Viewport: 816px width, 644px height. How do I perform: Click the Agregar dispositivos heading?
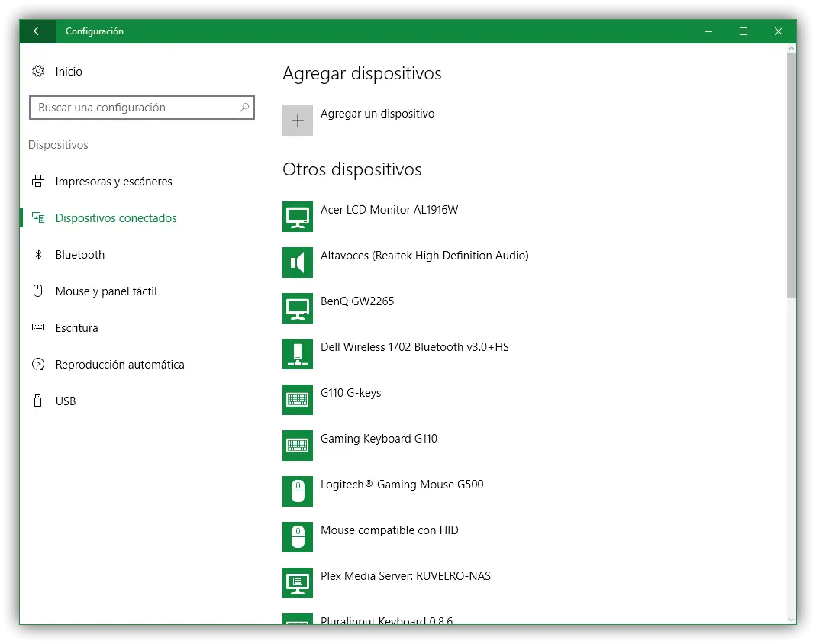point(362,74)
